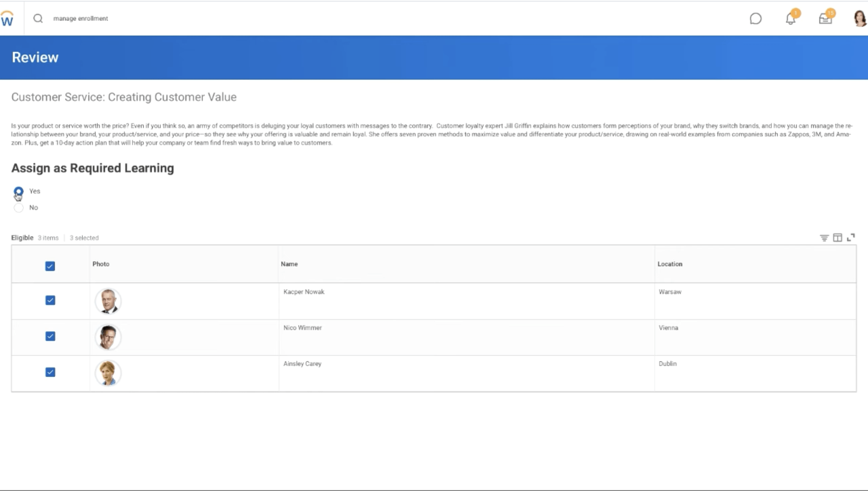Uncheck Kacper Nowak's row checkbox
The height and width of the screenshot is (491, 868).
(x=50, y=300)
